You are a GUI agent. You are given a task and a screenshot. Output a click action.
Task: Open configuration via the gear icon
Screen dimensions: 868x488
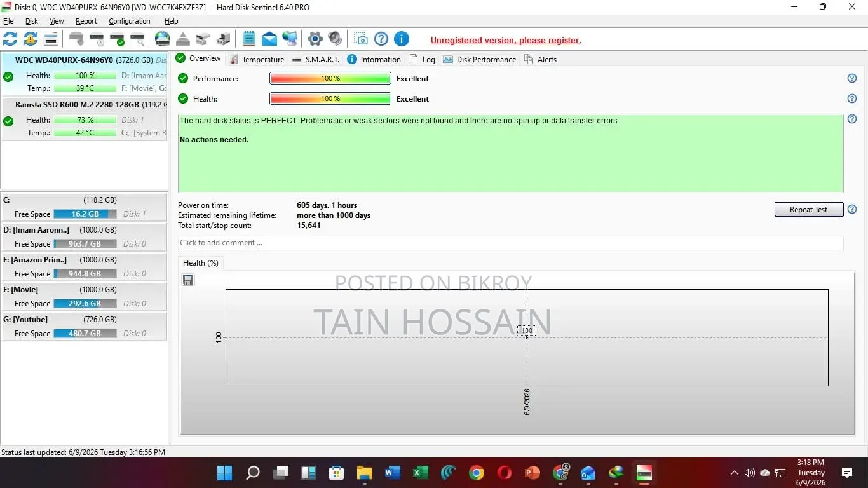[x=315, y=39]
